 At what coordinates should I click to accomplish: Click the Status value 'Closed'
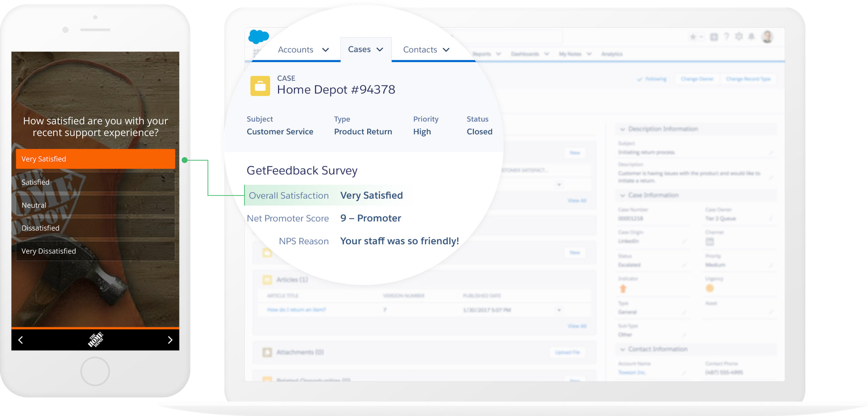(x=480, y=132)
